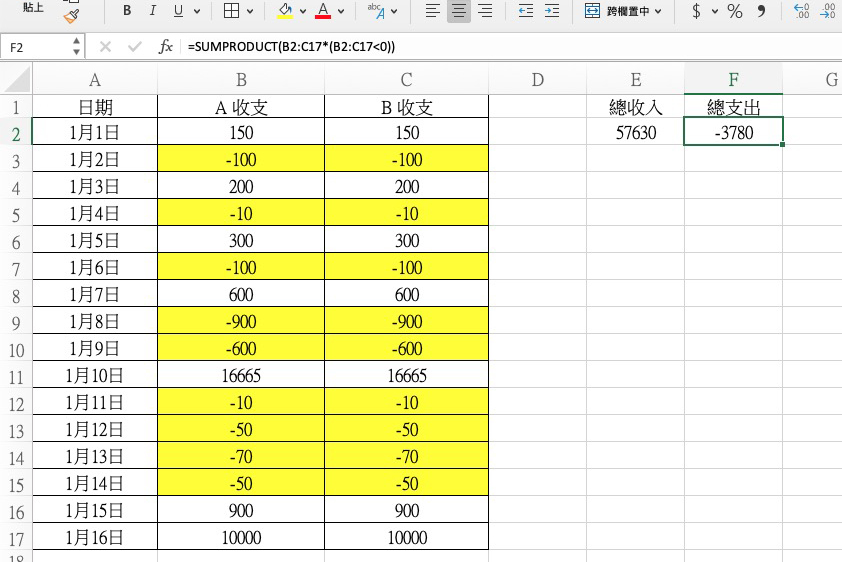The image size is (842, 562).
Task: Select column F header
Action: pos(734,79)
